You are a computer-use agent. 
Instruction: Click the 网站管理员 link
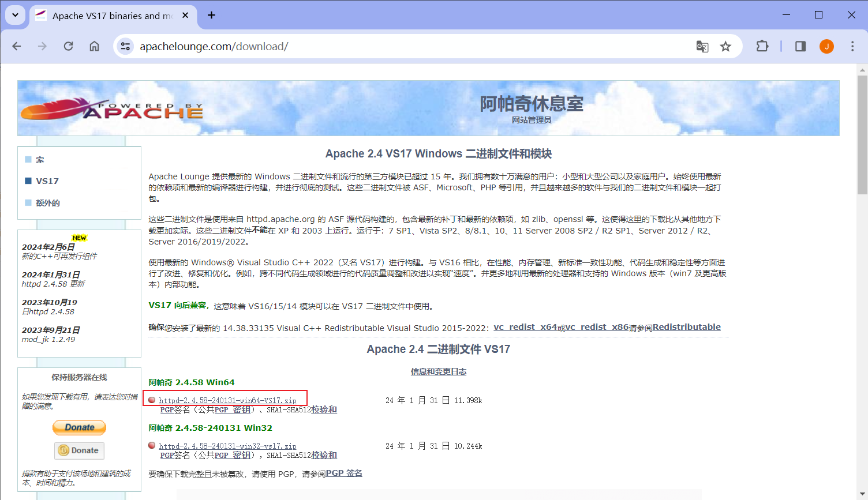tap(532, 120)
